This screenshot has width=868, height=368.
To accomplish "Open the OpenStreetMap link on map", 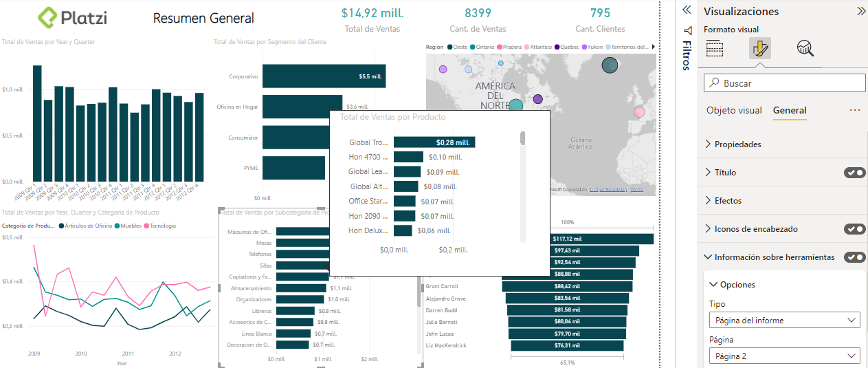I will pyautogui.click(x=608, y=190).
